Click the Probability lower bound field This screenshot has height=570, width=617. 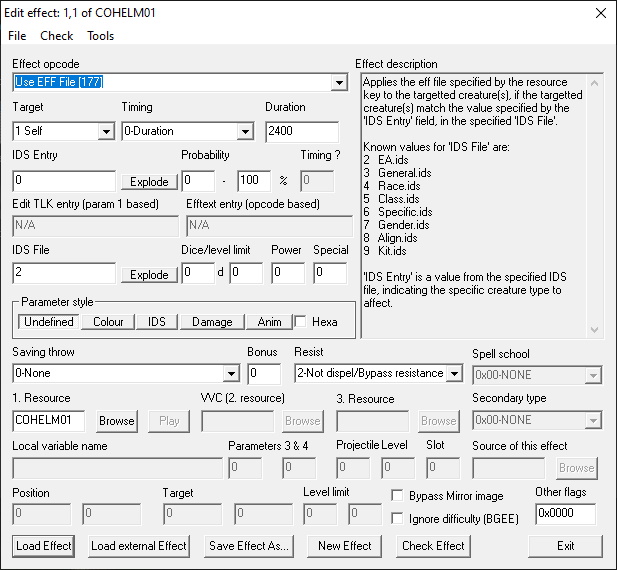pos(198,181)
